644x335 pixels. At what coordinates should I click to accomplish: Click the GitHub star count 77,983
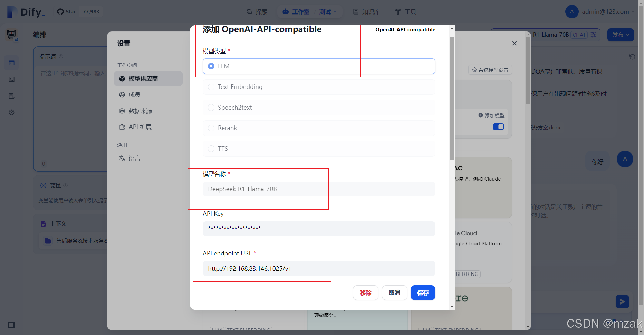coord(91,12)
